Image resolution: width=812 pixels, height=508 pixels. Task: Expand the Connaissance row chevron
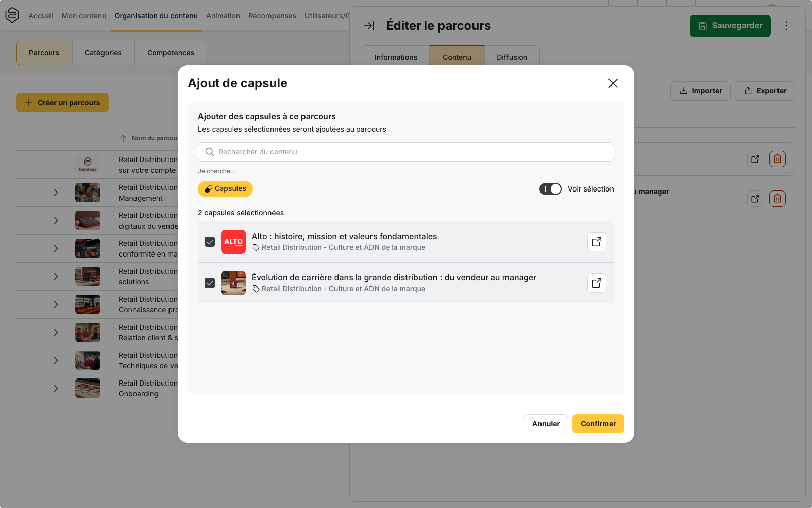[x=56, y=304]
